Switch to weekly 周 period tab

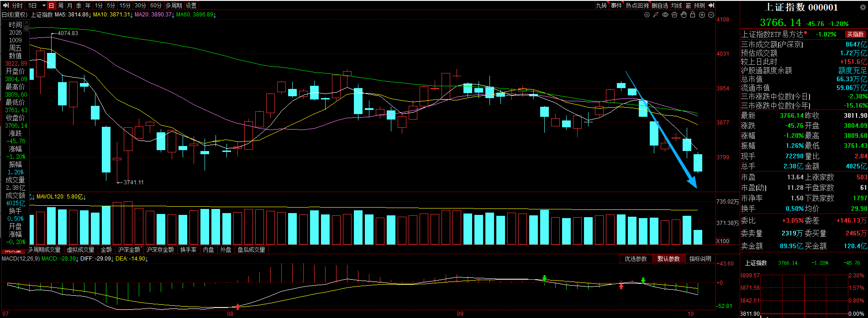(61, 5)
